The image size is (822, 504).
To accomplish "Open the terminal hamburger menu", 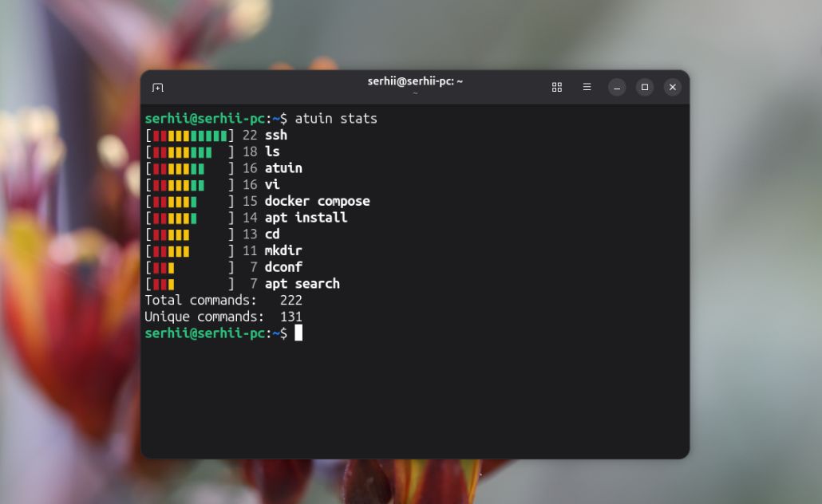I will coord(587,87).
